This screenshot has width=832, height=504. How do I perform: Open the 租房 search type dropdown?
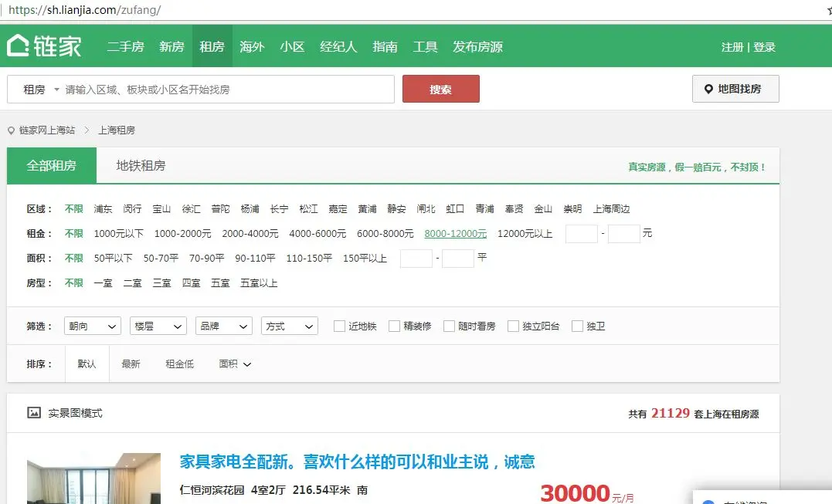tap(41, 90)
